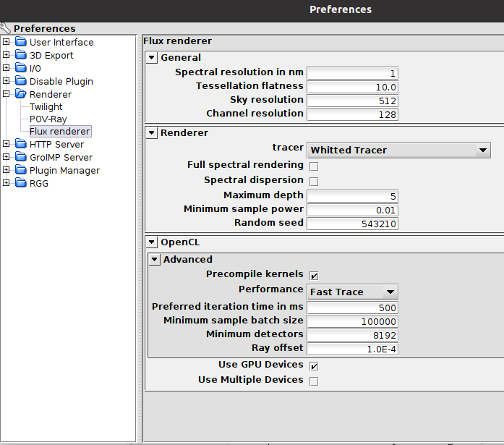Uncheck the Precompile kernels checkbox
This screenshot has width=504, height=445.
coord(314,276)
